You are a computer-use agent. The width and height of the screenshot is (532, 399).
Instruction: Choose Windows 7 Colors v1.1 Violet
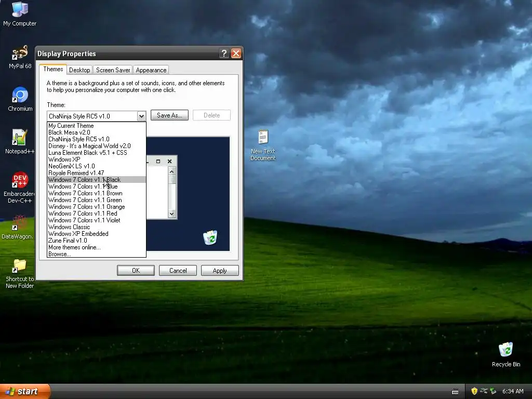tap(97, 220)
